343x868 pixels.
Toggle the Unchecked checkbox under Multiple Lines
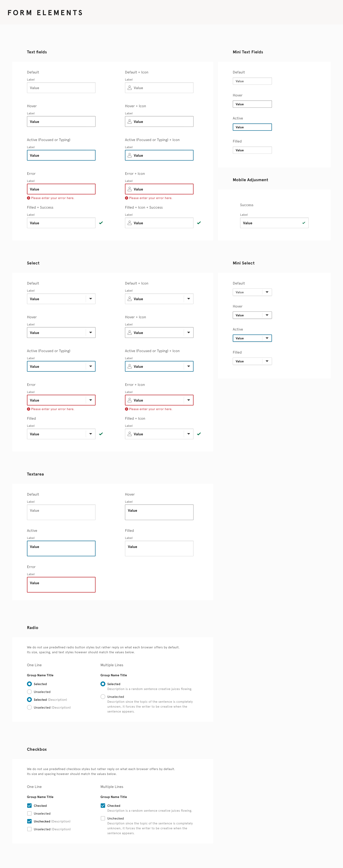coord(103,818)
